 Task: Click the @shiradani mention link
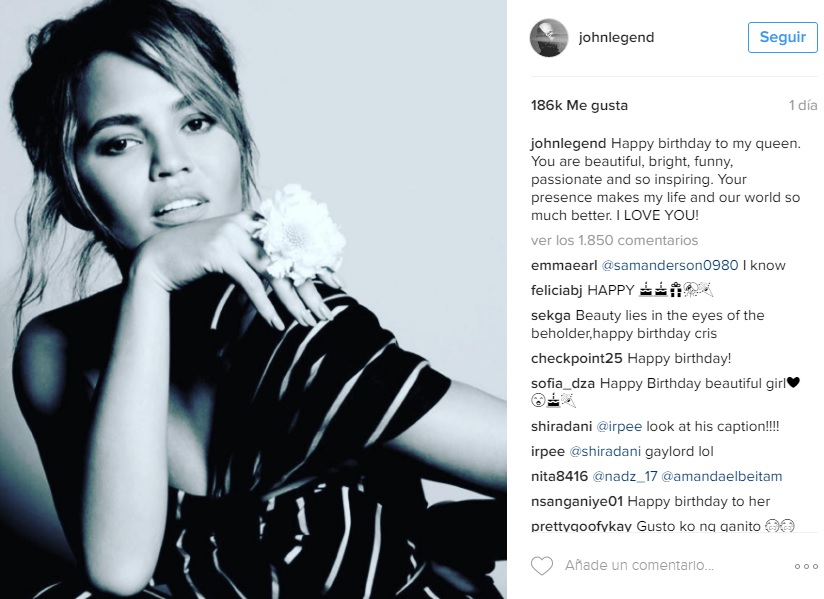tap(605, 451)
